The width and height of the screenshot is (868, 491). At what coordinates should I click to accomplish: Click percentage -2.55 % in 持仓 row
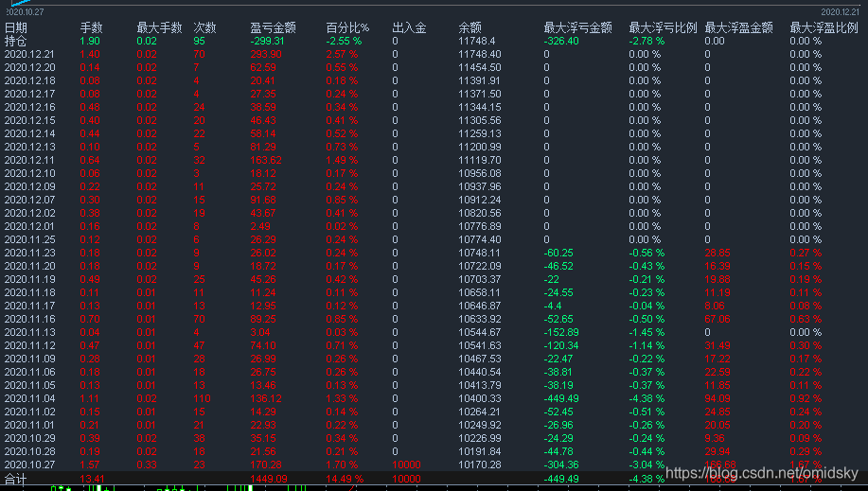pos(344,41)
